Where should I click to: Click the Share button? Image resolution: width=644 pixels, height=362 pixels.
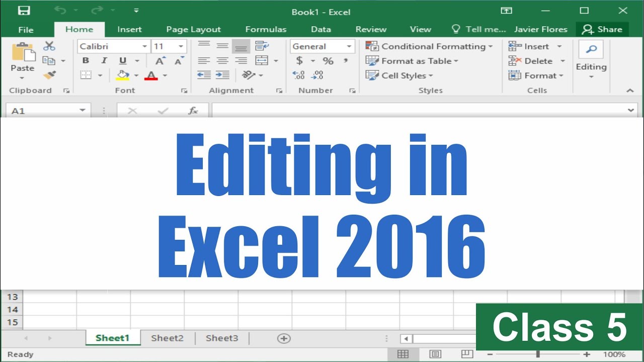(602, 29)
